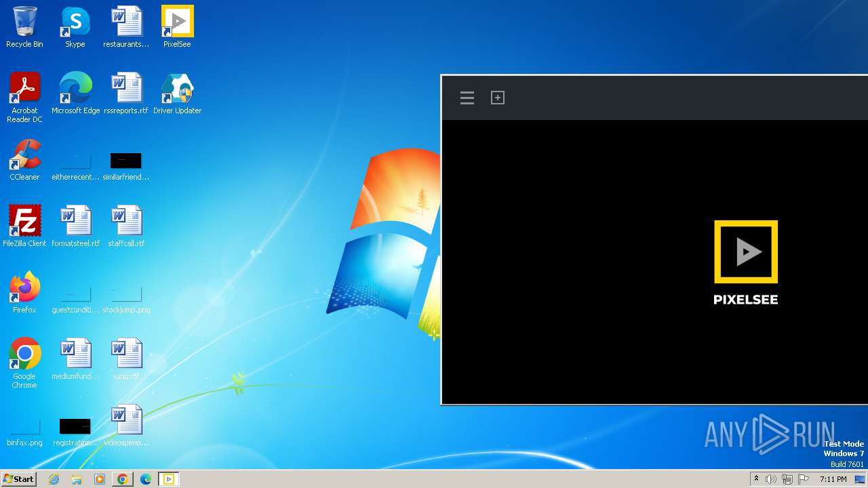The width and height of the screenshot is (868, 488).
Task: Select the Microsoft Edge desktop shortcut
Action: point(75,94)
